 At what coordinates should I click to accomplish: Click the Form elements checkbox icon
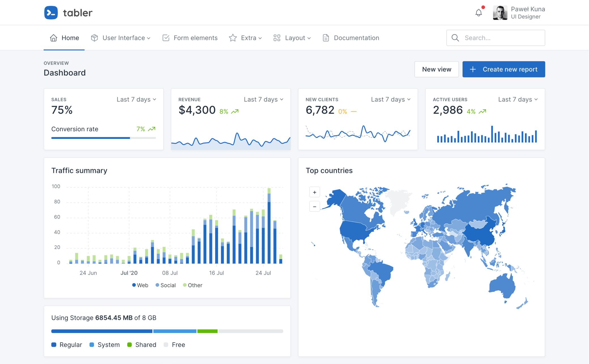click(166, 38)
